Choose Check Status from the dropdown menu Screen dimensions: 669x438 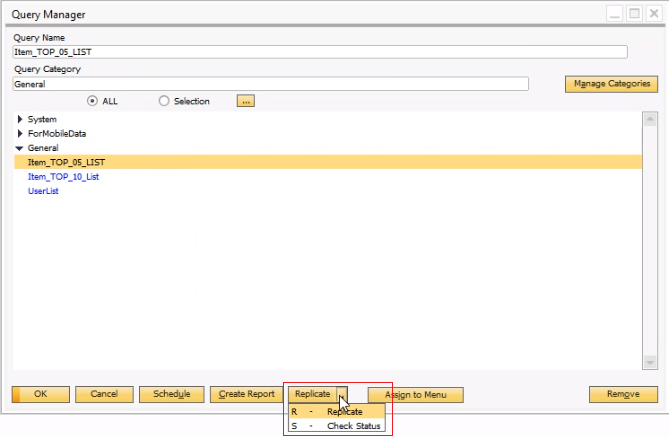click(x=353, y=425)
